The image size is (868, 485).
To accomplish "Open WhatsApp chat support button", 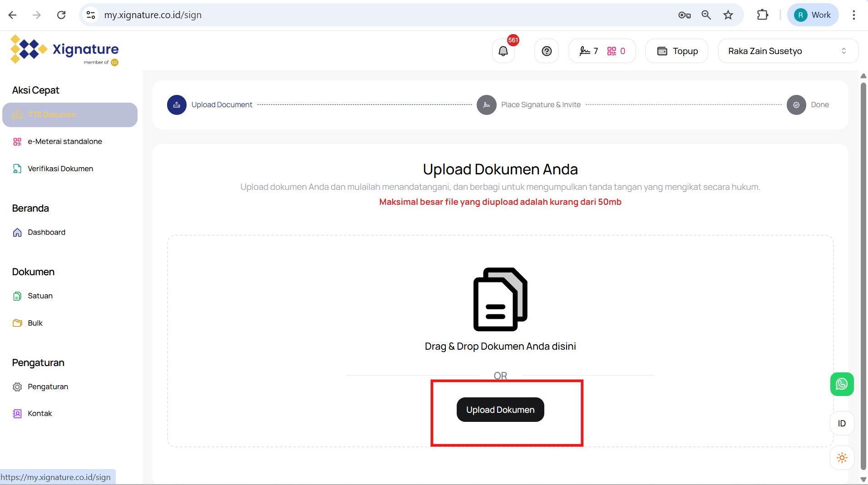I will [842, 384].
